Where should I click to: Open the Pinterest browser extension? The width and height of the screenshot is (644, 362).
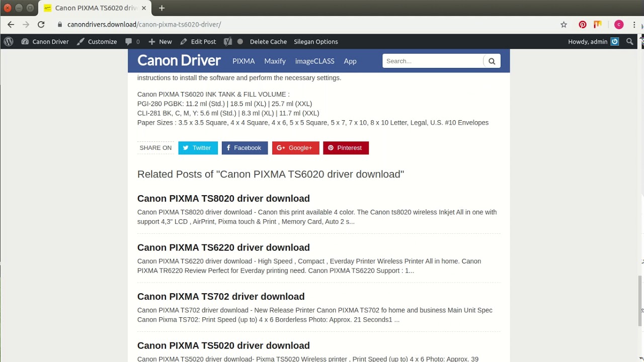[x=583, y=25]
